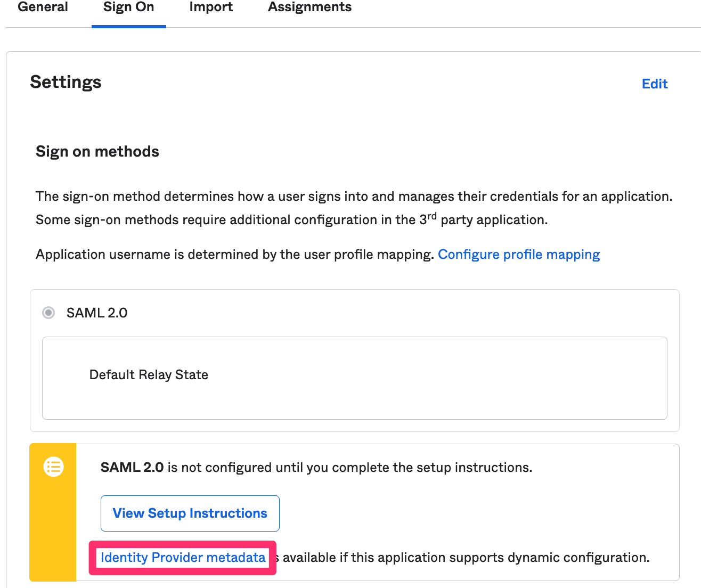This screenshot has height=588, width=701.
Task: Select the Sign On tab
Action: [128, 7]
